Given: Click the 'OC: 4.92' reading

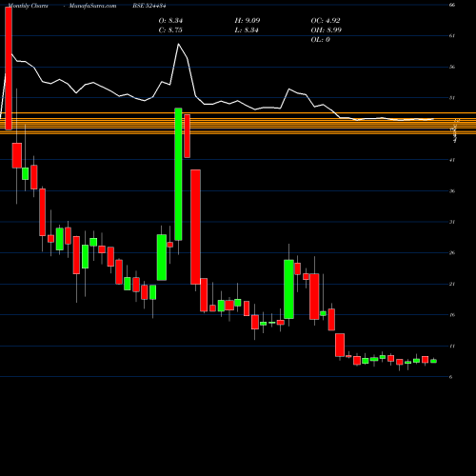Looking at the screenshot, I should coord(326,21).
